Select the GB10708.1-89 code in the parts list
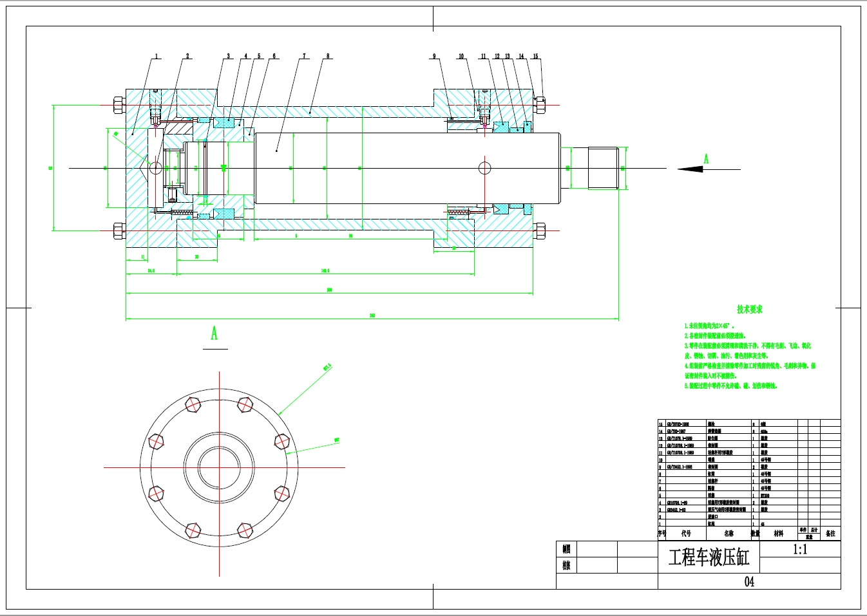The height and width of the screenshot is (616, 867). pos(677,503)
